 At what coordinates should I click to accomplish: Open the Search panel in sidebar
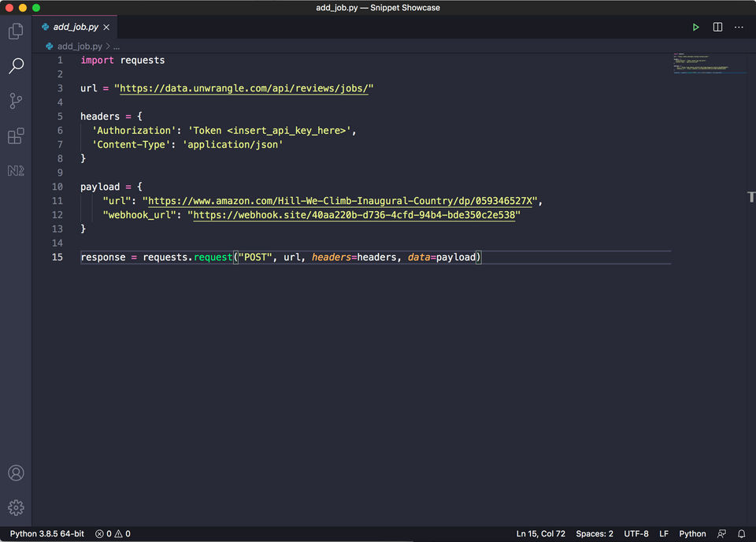(x=16, y=66)
